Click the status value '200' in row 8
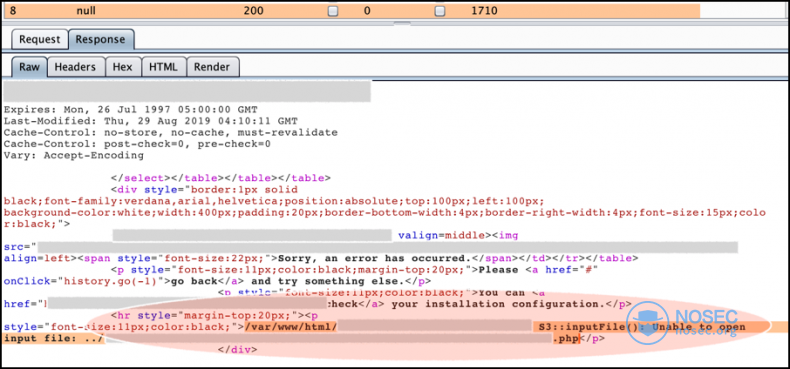This screenshot has width=790, height=369. click(254, 11)
